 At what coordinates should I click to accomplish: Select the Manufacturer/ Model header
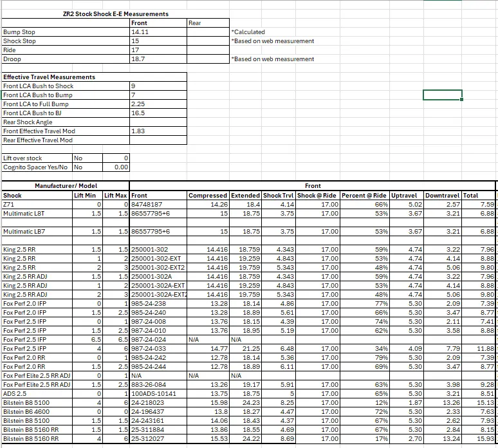pyautogui.click(x=65, y=185)
